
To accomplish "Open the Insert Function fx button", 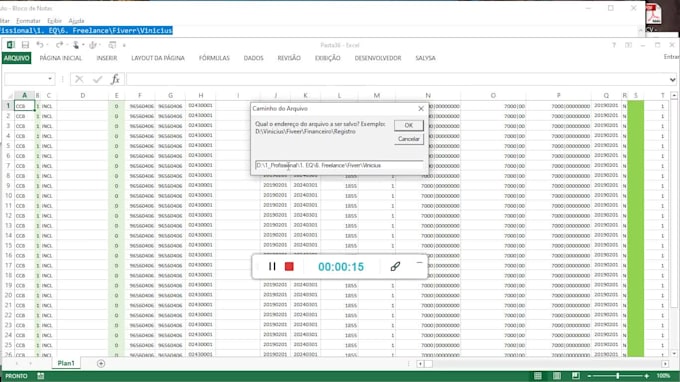I will 115,79.
